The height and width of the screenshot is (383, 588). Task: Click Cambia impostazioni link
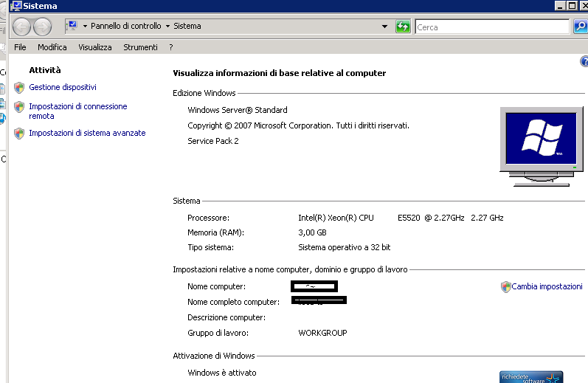(x=547, y=286)
